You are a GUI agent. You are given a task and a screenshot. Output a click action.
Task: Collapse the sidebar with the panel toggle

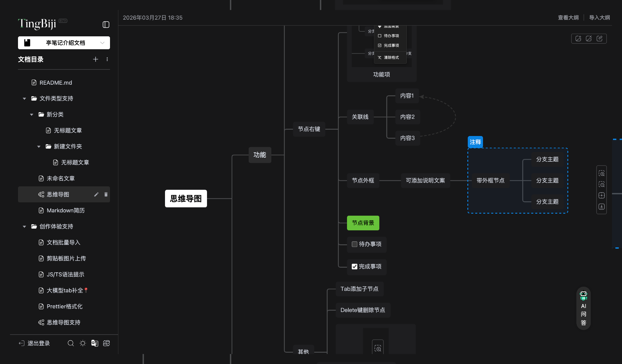click(x=106, y=25)
